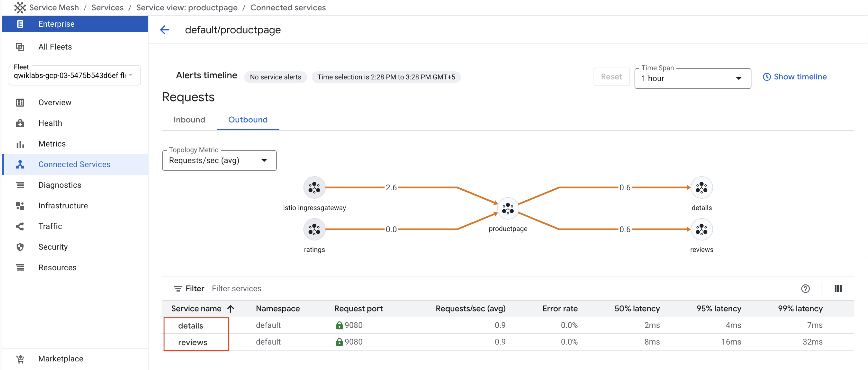
Task: Sort by Requests/sec (avg) column header
Action: coord(470,309)
